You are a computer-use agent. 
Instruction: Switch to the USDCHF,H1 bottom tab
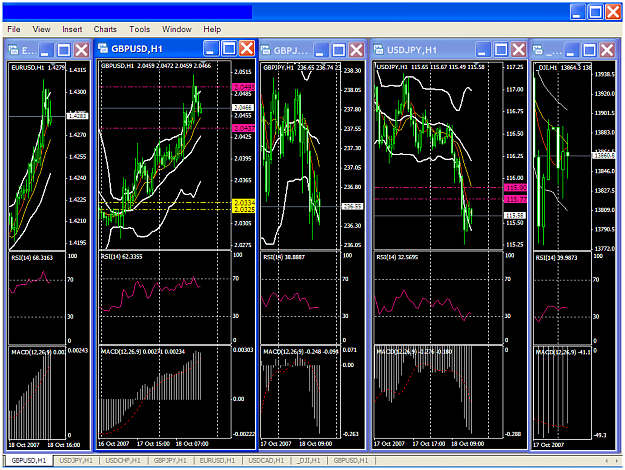coord(122,461)
